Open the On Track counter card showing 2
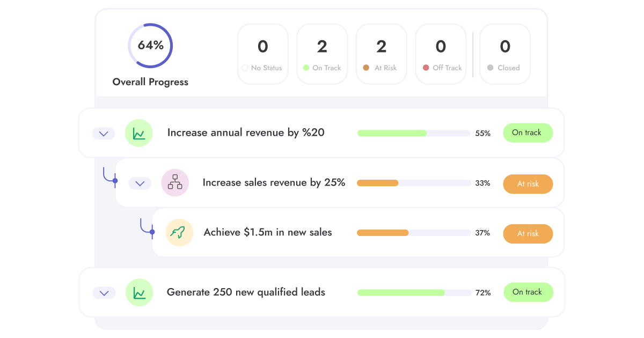644x338 pixels. click(322, 53)
